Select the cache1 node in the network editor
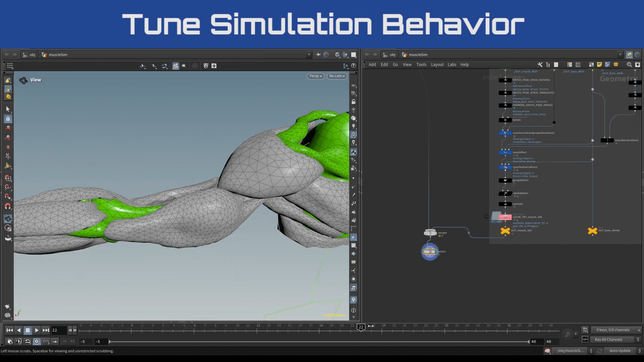 430,251
